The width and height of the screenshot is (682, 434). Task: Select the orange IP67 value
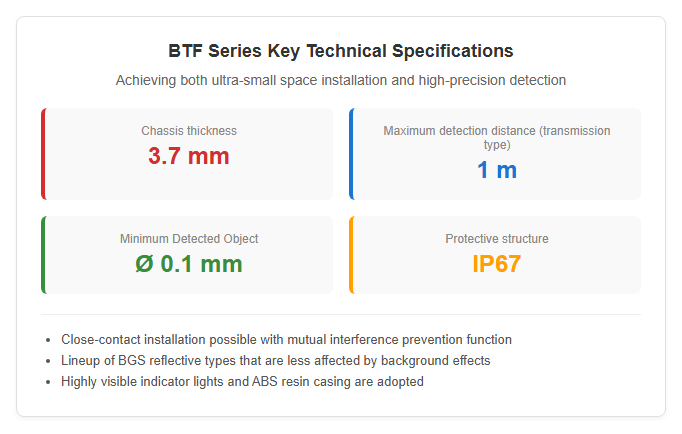497,264
